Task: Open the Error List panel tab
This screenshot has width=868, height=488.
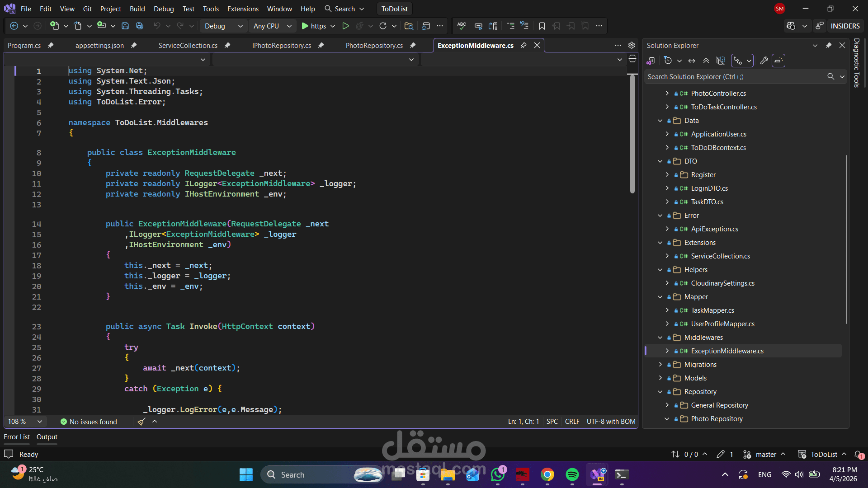Action: (17, 437)
